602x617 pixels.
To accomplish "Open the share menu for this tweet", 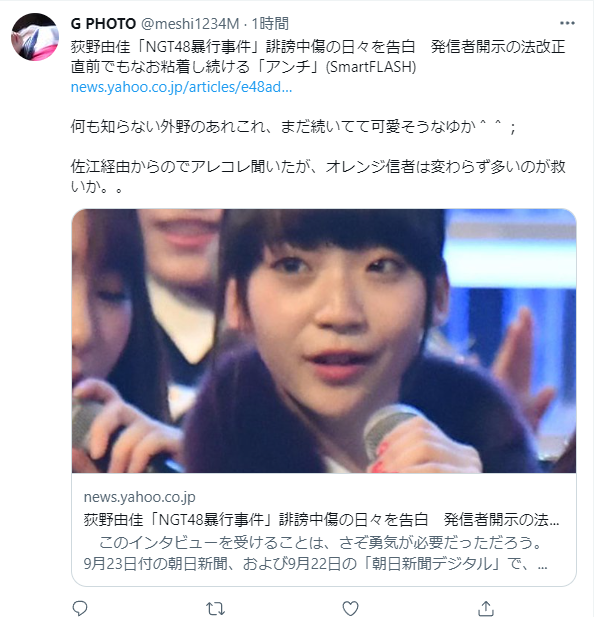I will tap(486, 608).
